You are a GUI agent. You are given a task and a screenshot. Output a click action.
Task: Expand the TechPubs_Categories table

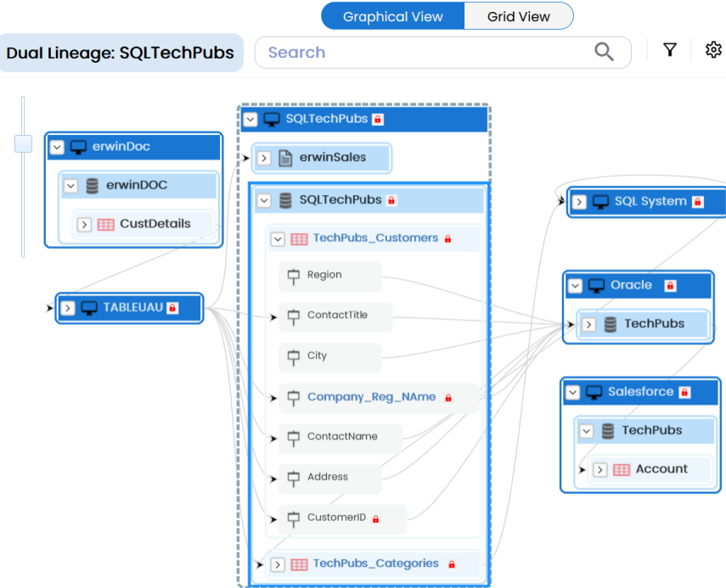(277, 564)
